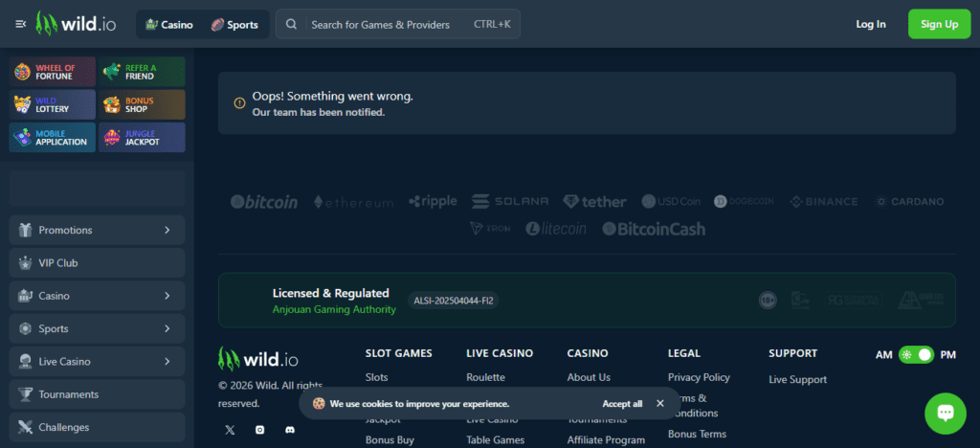Viewport: 980px width, 448px height.
Task: Open Challenges in the sidebar
Action: pos(97,427)
